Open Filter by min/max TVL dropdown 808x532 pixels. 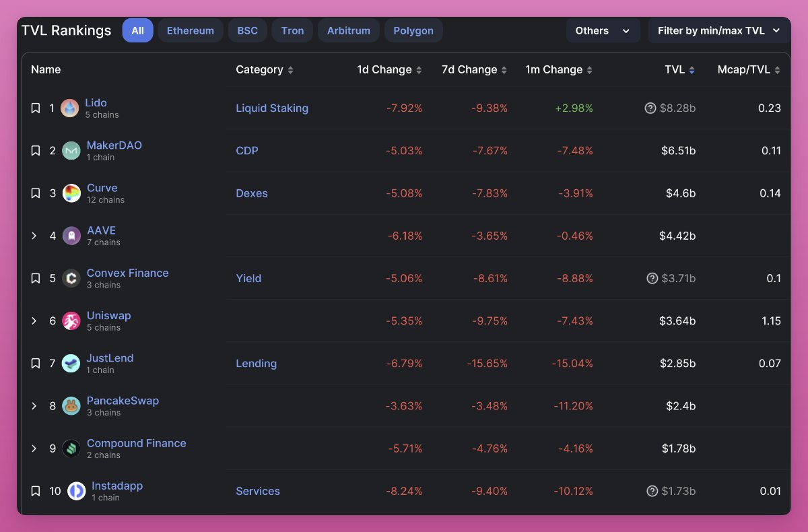[719, 30]
